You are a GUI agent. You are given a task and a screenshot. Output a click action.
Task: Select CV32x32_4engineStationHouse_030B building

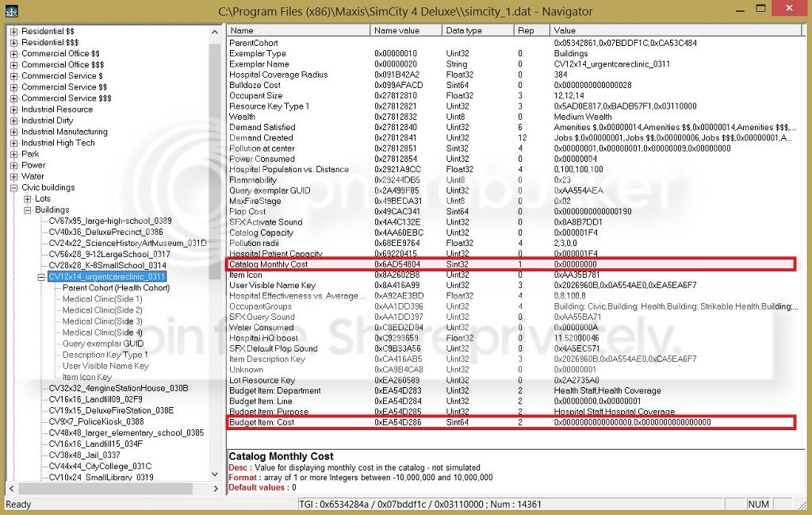coord(118,389)
